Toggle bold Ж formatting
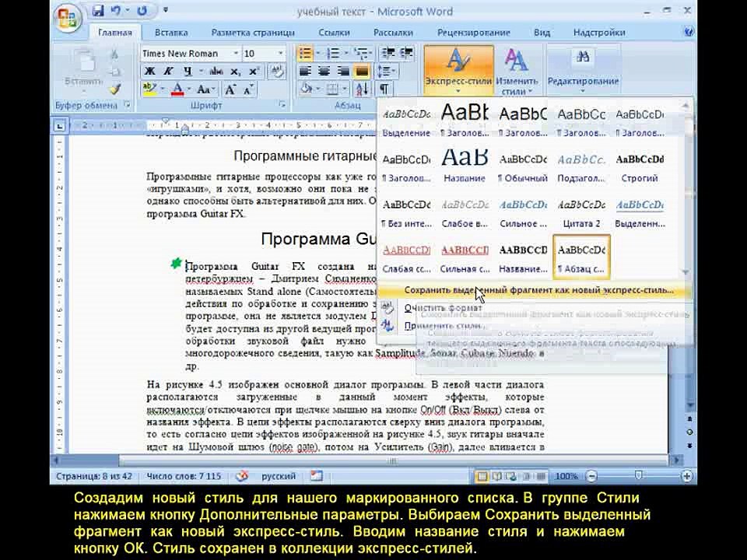This screenshot has height=560, width=747. 149,72
